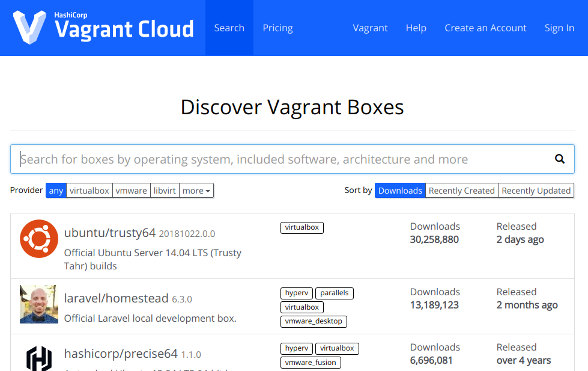
Task: Click the Vagrant Cloud logo
Action: [x=103, y=27]
